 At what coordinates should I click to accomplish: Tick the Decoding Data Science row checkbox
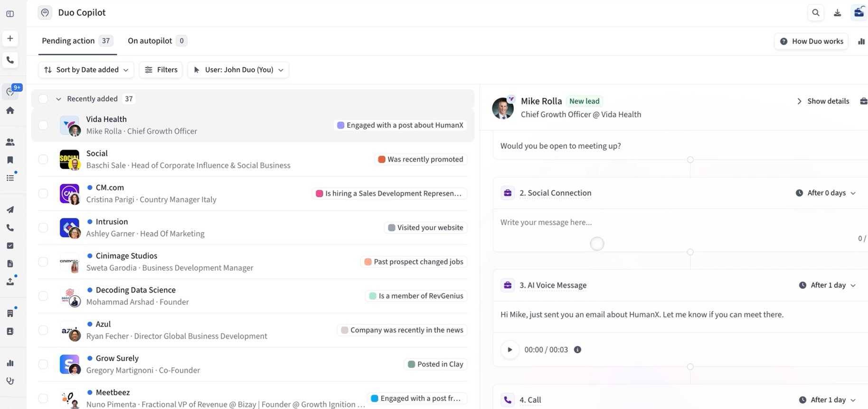(x=43, y=296)
